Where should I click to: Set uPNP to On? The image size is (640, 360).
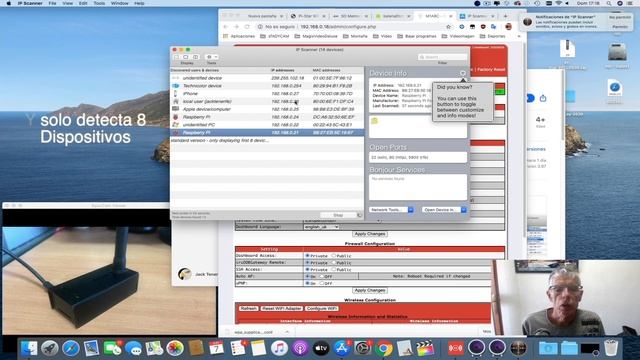[x=307, y=283]
